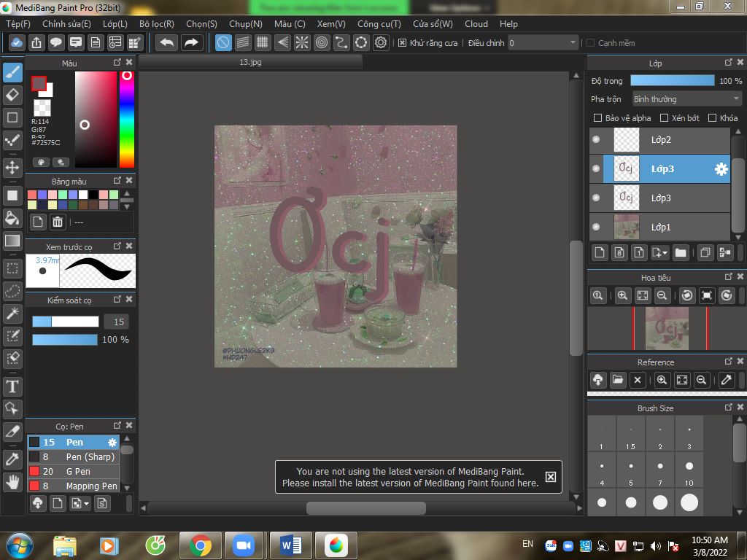Float the Lớp layer panel
The image size is (747, 560).
[729, 63]
